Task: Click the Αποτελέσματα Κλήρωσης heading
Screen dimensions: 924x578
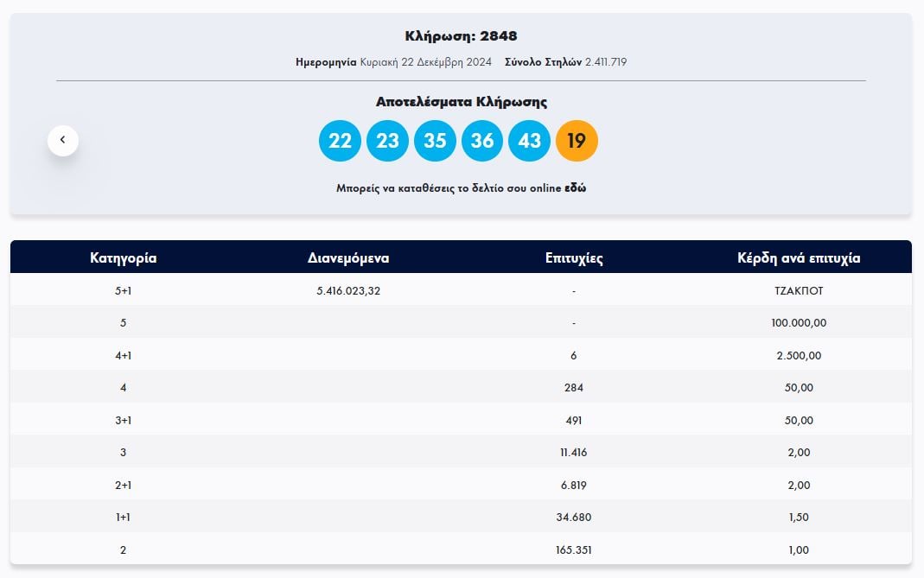Action: [x=462, y=101]
